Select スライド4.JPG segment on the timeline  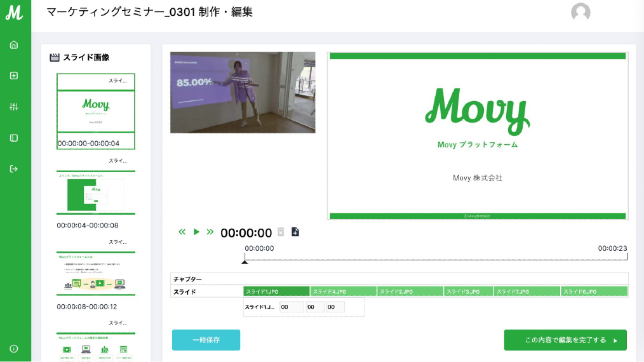pyautogui.click(x=343, y=292)
